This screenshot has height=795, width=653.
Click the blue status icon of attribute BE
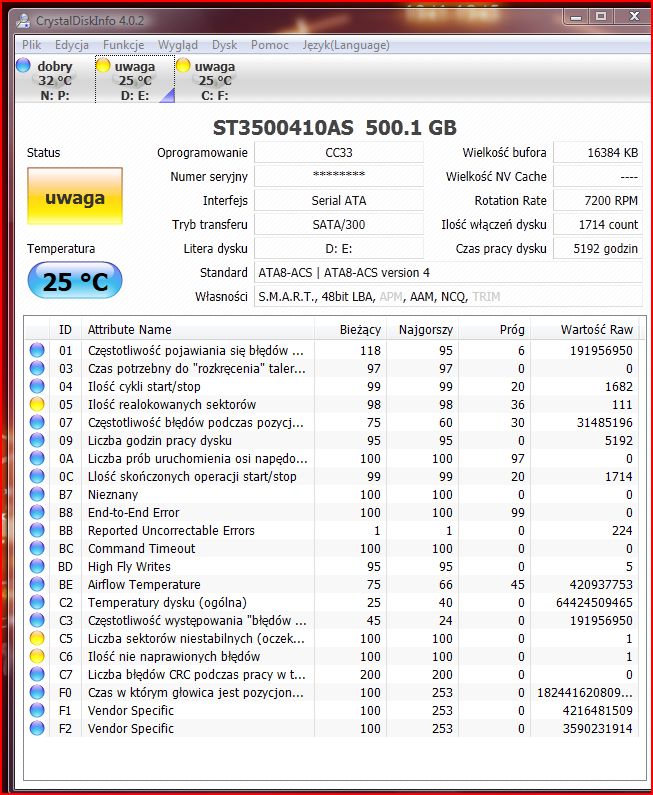click(37, 585)
